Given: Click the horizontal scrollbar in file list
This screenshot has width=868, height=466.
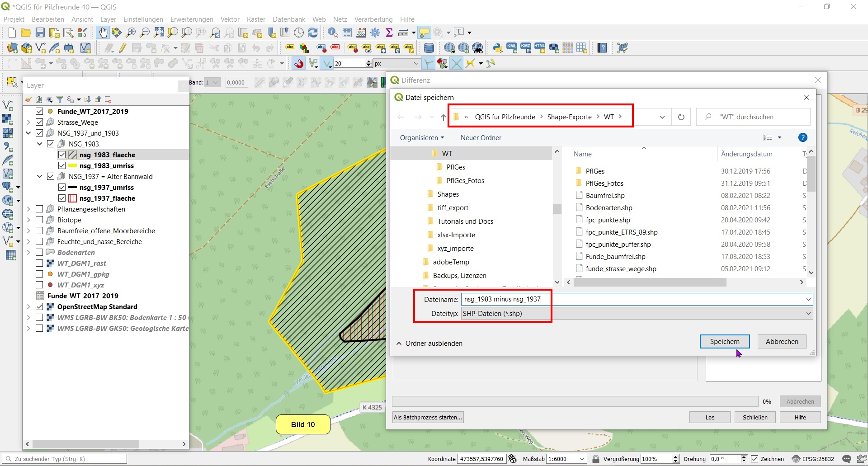Looking at the screenshot, I should (x=650, y=282).
